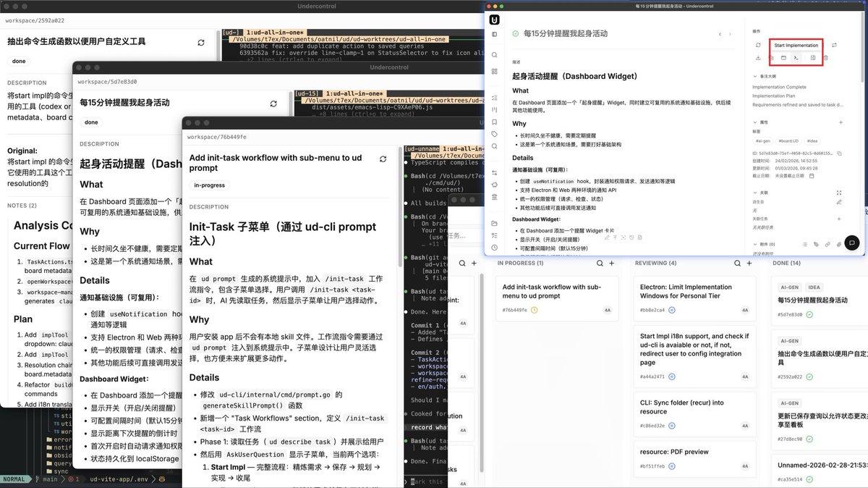Viewport: 868px width, 488px height.
Task: Toggle the done check on card #27d8ec90
Action: (809, 439)
